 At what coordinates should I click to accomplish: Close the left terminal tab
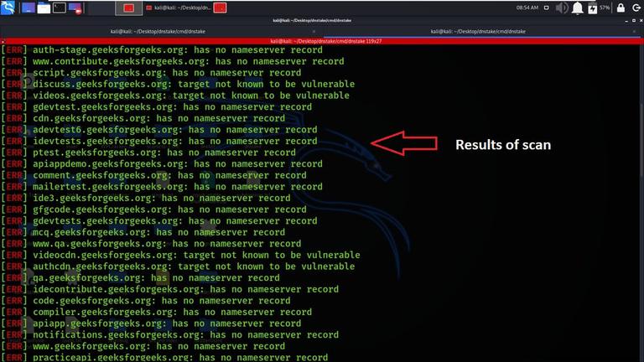[x=314, y=31]
